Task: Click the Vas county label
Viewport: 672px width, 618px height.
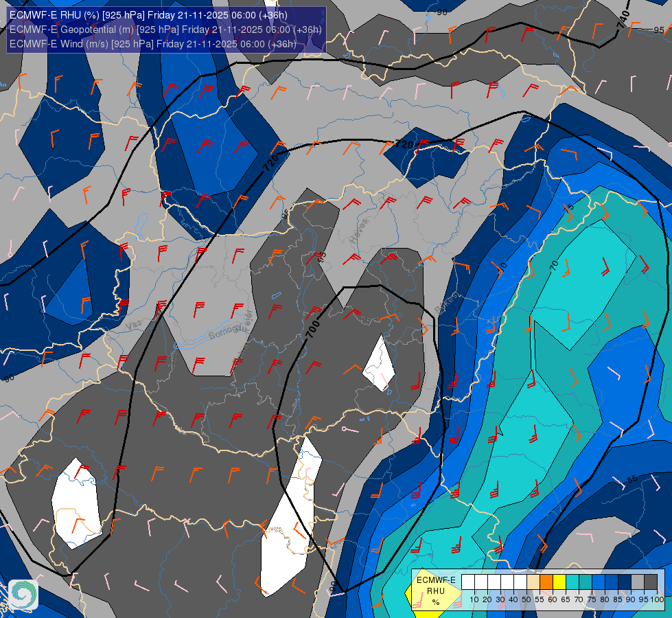Action: tap(134, 325)
